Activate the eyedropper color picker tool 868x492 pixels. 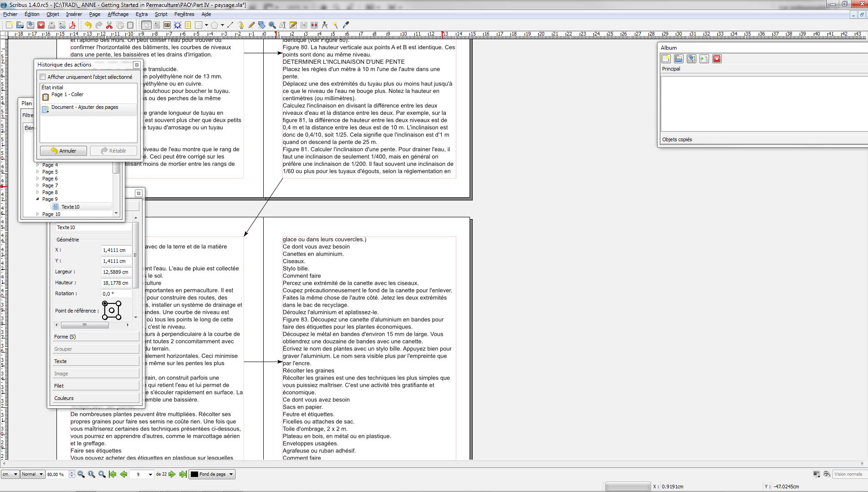(x=346, y=25)
